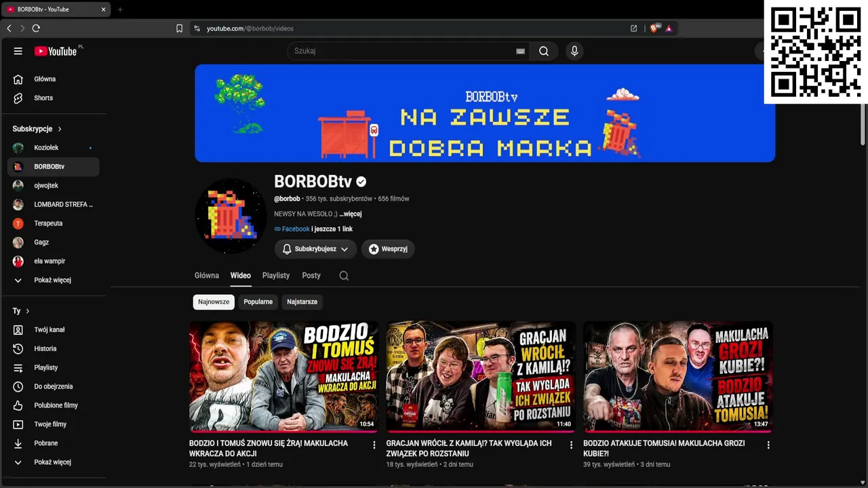Open the on-screen keyboard icon in search
Viewport: 868px width, 488px height.
[x=520, y=51]
